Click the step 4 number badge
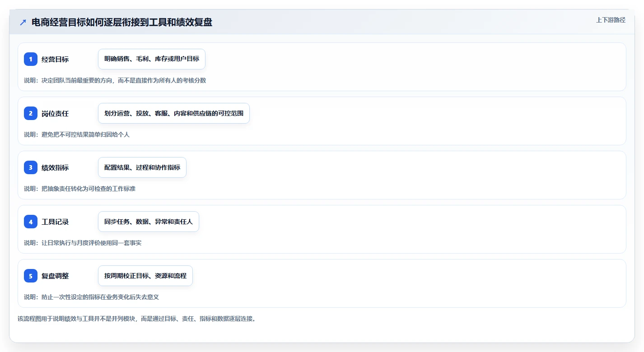The height and width of the screenshot is (352, 644). [31, 222]
